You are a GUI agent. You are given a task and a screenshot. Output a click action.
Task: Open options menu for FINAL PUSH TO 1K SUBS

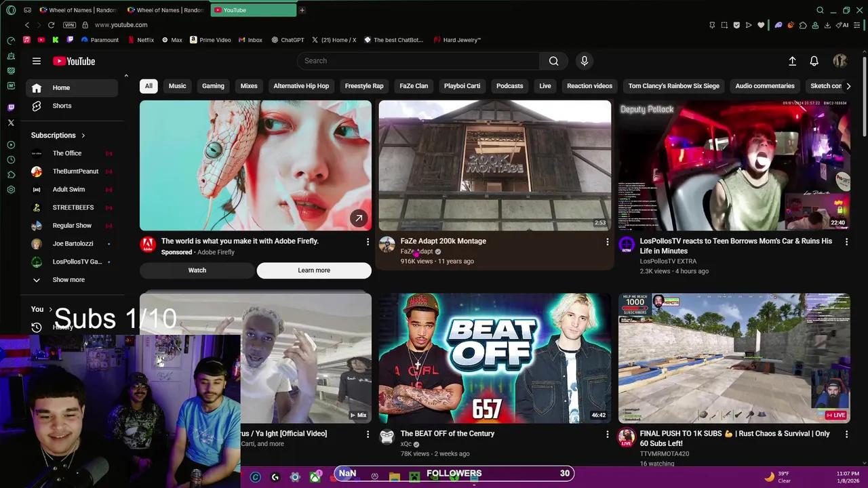click(x=846, y=434)
